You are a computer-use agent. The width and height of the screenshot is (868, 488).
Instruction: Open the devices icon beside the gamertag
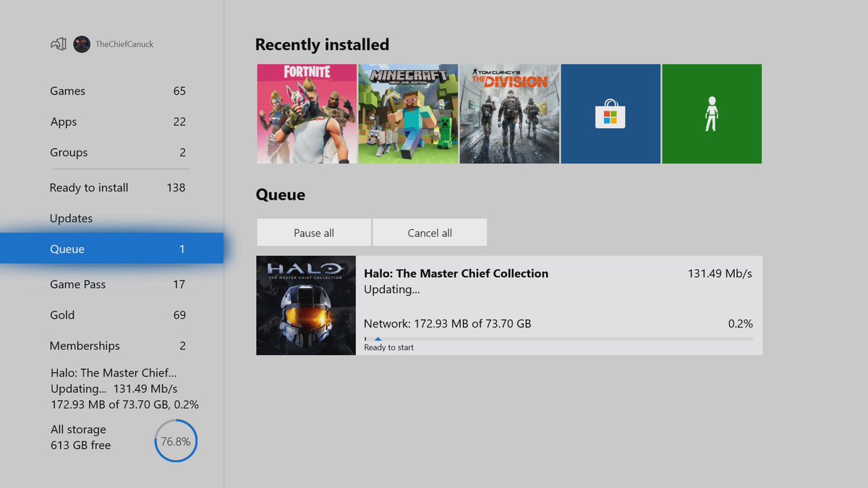point(59,44)
